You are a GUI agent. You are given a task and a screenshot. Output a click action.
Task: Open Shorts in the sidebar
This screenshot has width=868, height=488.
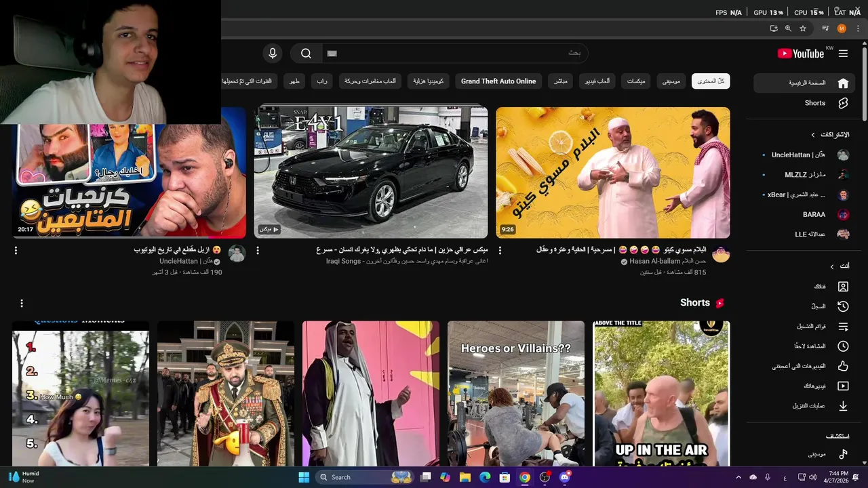pos(804,103)
